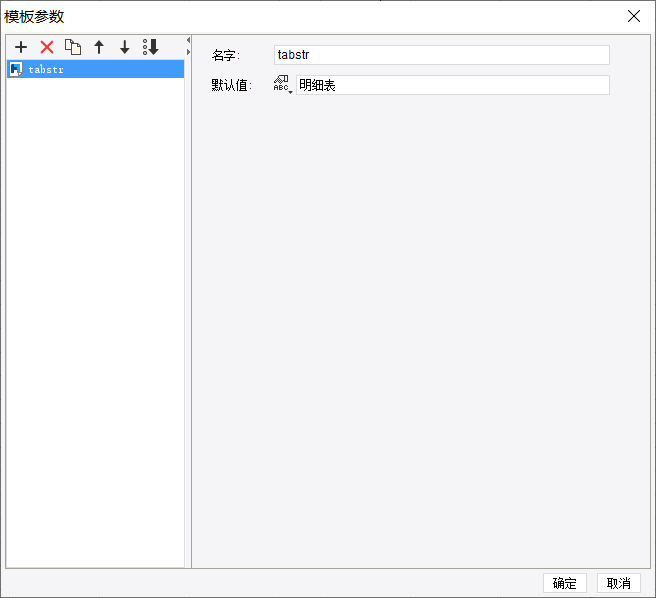
Task: Copy the selected parameter
Action: coord(73,47)
